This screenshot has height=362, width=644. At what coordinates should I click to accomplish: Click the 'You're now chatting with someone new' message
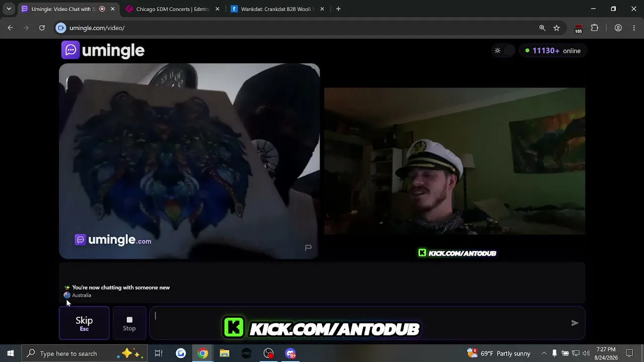click(121, 288)
